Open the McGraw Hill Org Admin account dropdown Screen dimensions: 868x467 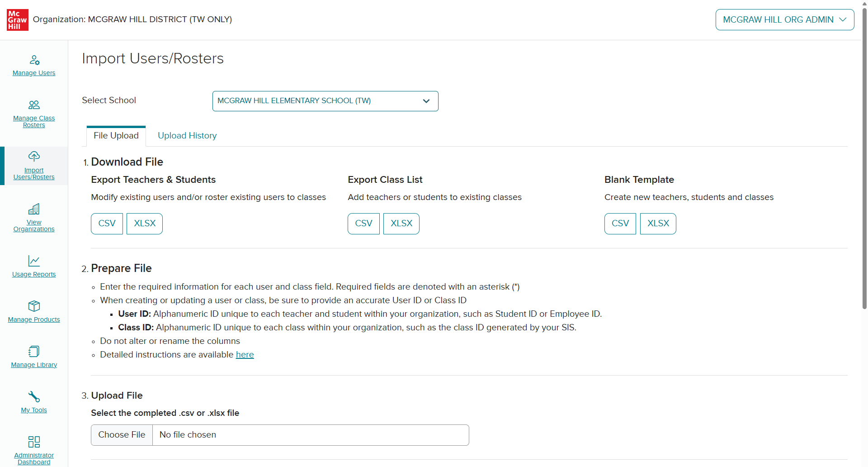(x=785, y=20)
